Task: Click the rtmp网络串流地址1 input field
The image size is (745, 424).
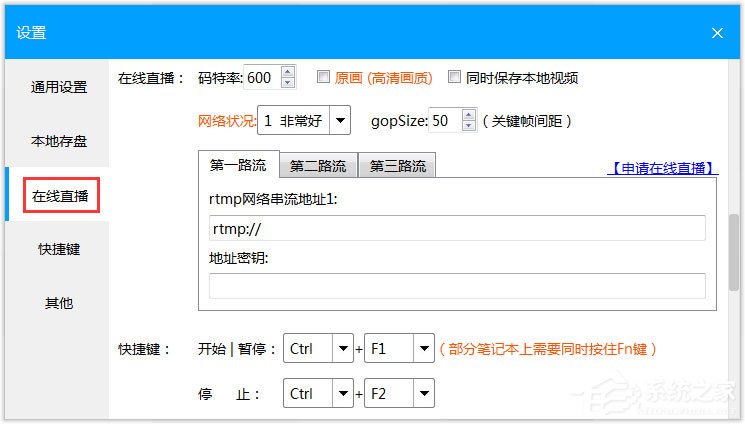Action: tap(457, 228)
